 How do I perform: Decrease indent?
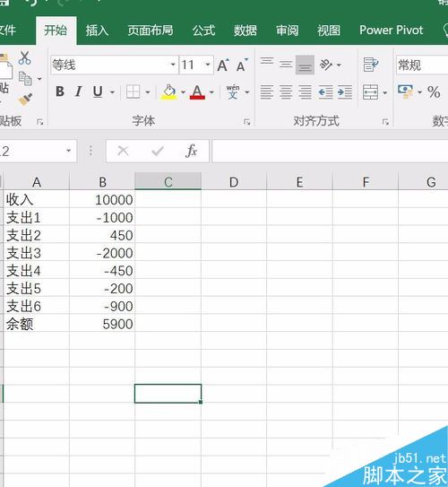click(x=325, y=92)
